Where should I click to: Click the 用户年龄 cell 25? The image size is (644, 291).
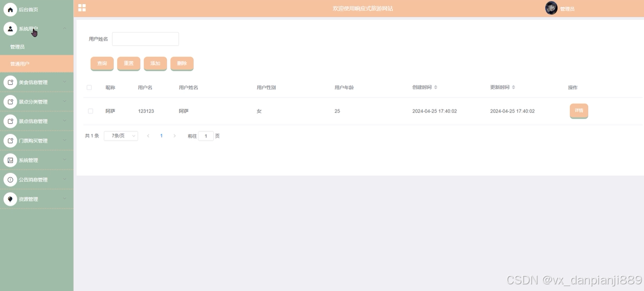(x=337, y=111)
